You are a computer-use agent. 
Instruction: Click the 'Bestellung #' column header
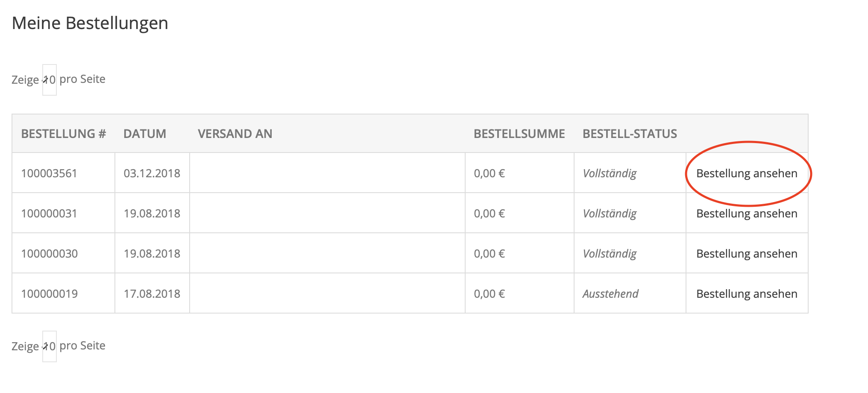pos(64,134)
